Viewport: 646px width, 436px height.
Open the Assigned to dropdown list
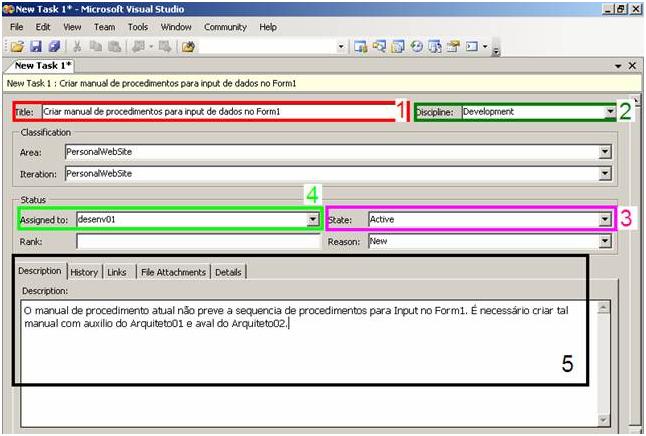[313, 218]
